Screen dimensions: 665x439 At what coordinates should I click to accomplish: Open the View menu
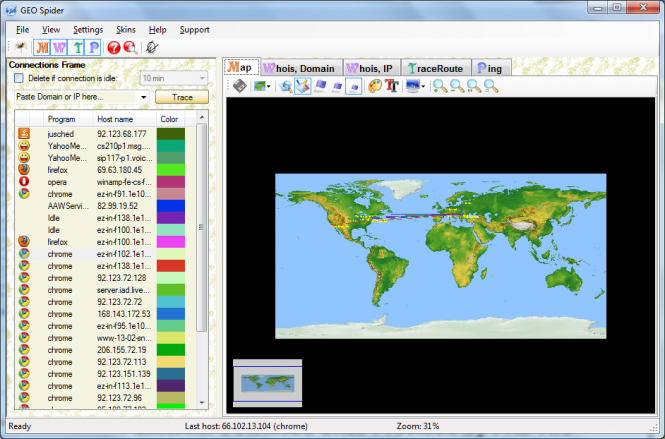coord(51,30)
